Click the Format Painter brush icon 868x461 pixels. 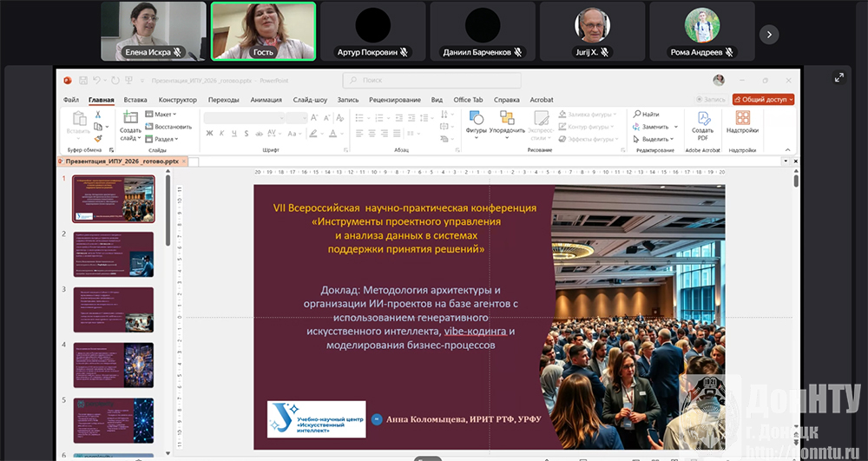[98, 138]
